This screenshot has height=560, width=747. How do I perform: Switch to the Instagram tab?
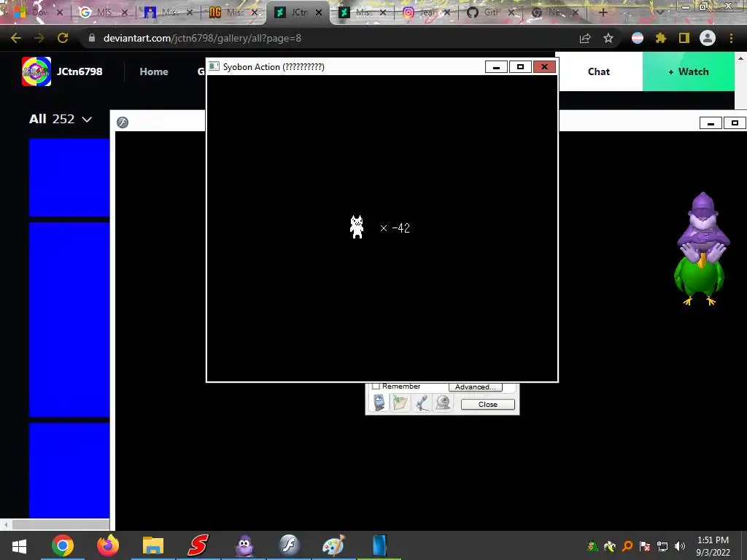[x=426, y=12]
